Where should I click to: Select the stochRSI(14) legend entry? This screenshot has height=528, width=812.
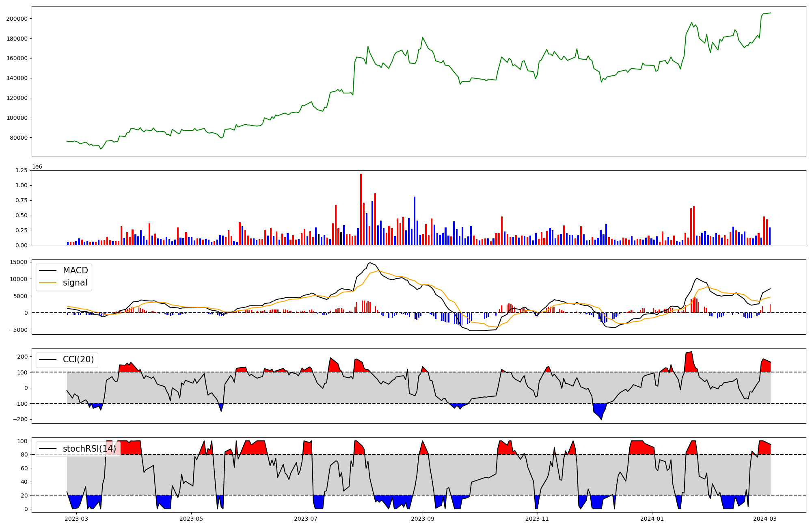(x=89, y=449)
